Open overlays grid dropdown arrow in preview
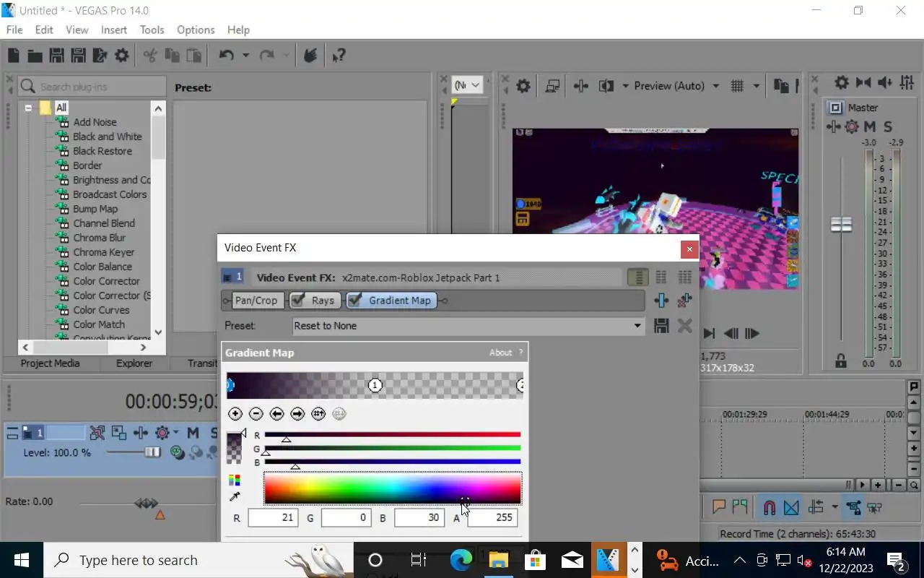 756,86
